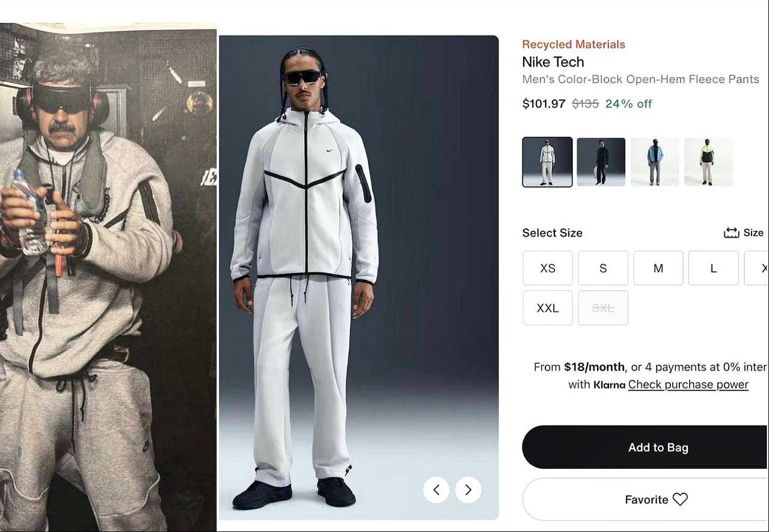This screenshot has height=532, width=769.
Task: Click the unavailable 3XL size
Action: pyautogui.click(x=602, y=308)
